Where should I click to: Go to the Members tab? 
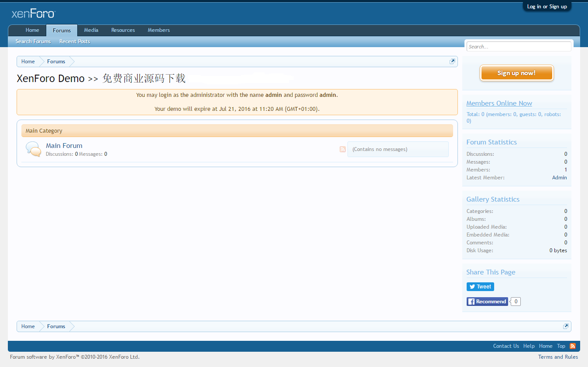(159, 30)
